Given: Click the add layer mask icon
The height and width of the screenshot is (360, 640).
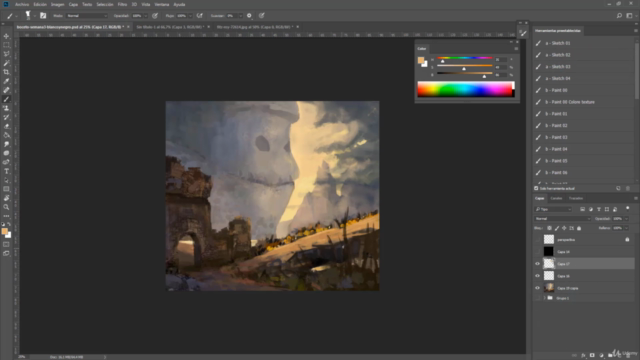Looking at the screenshot, I should pyautogui.click(x=592, y=355).
